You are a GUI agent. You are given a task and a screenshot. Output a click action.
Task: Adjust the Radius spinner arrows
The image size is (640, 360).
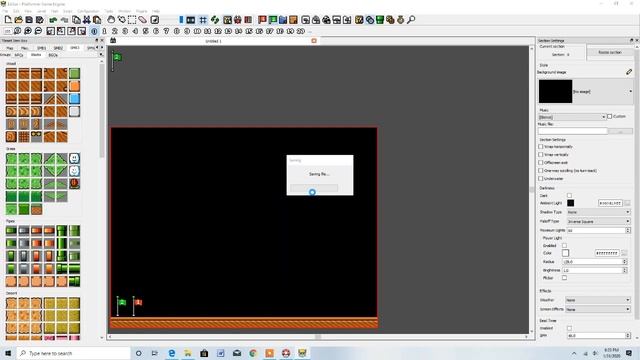pyautogui.click(x=624, y=262)
